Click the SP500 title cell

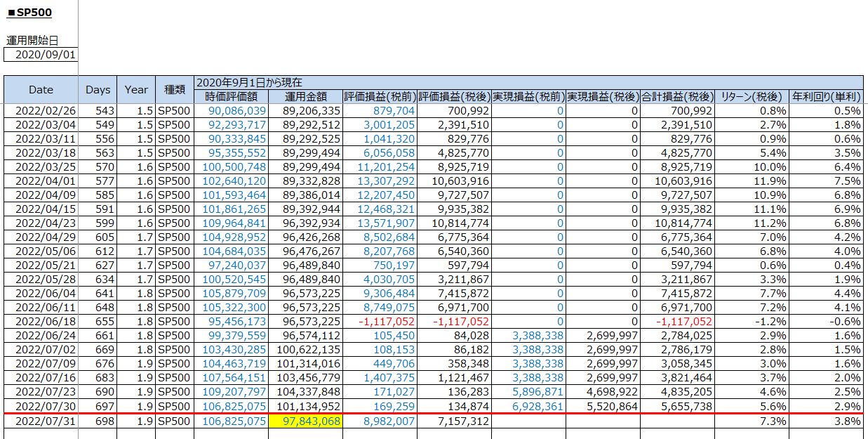coord(29,13)
